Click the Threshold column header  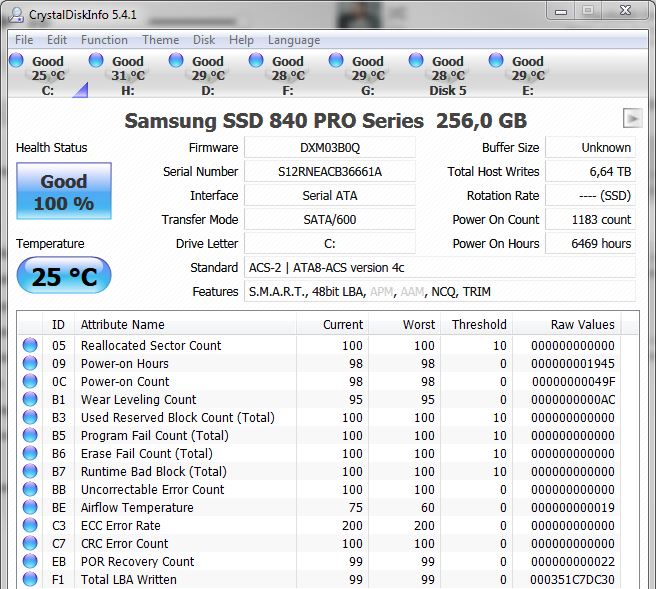476,324
